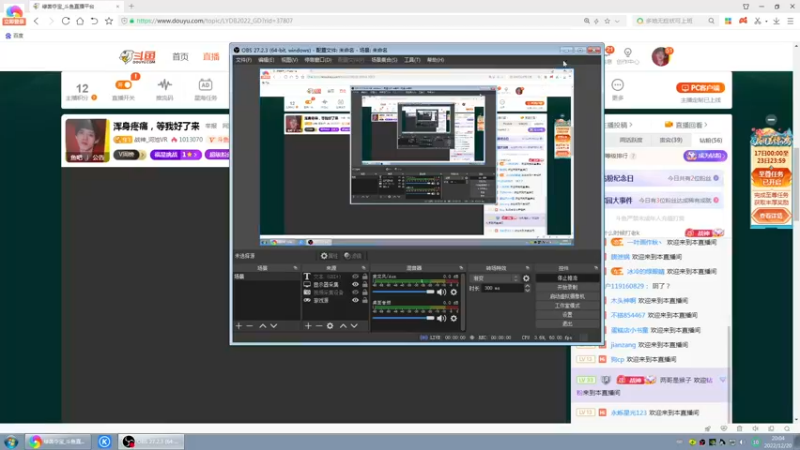
Task: Enable Studio Mode in OBS controls
Action: (567, 306)
